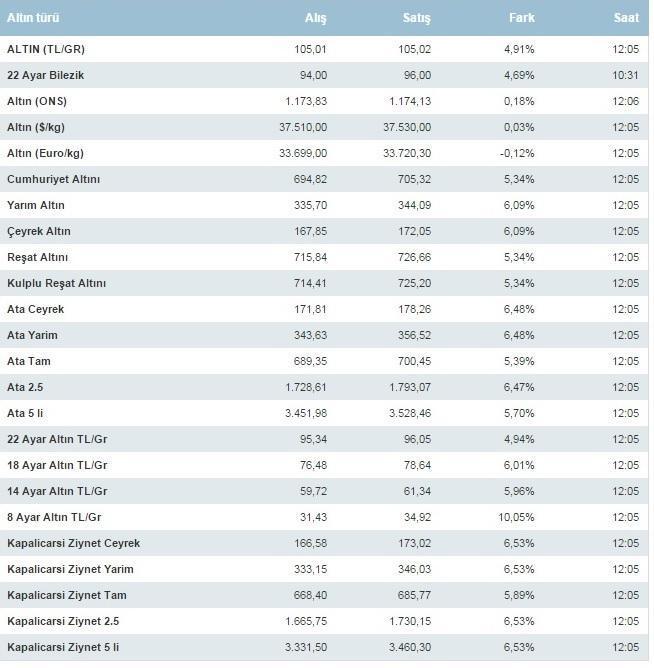Click the Ata Tam row label
This screenshot has height=668, width=654.
point(30,361)
